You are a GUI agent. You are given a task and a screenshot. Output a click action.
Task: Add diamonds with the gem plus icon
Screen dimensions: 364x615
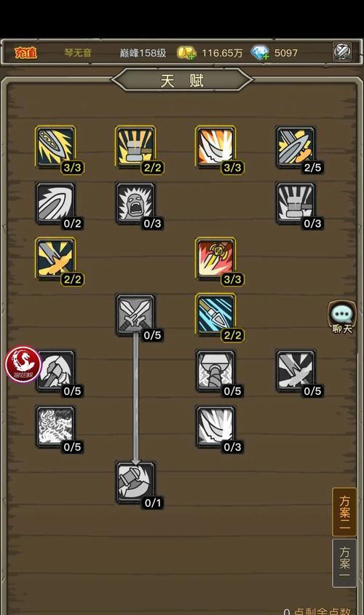(x=259, y=52)
